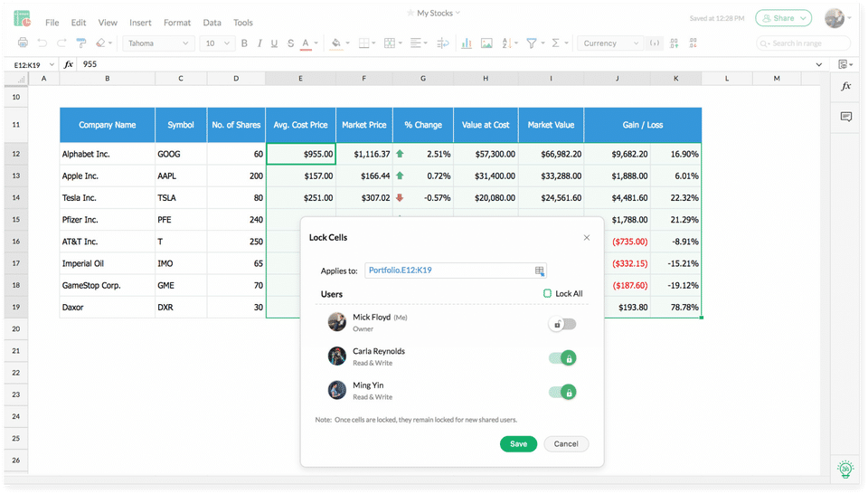Screen dimensions: 868x494
Task: Click the Borders icon
Action: pos(363,43)
